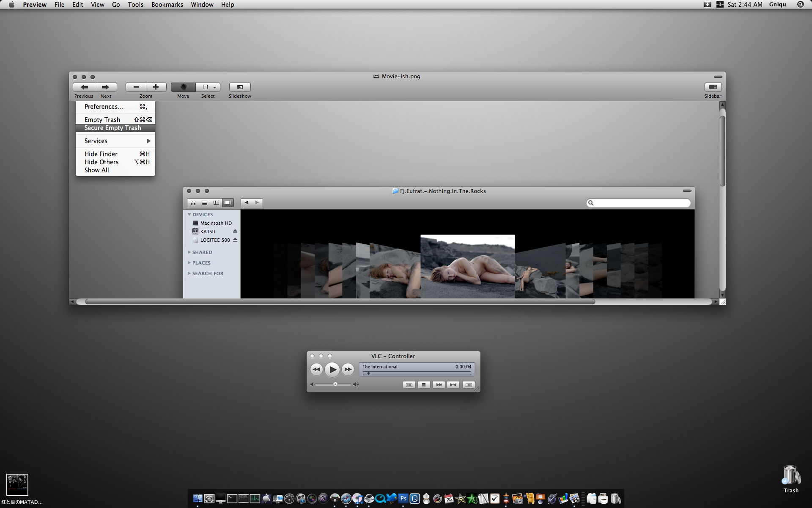Eject the KATSU volume
Screen dimensions: 812x508
(x=235, y=232)
